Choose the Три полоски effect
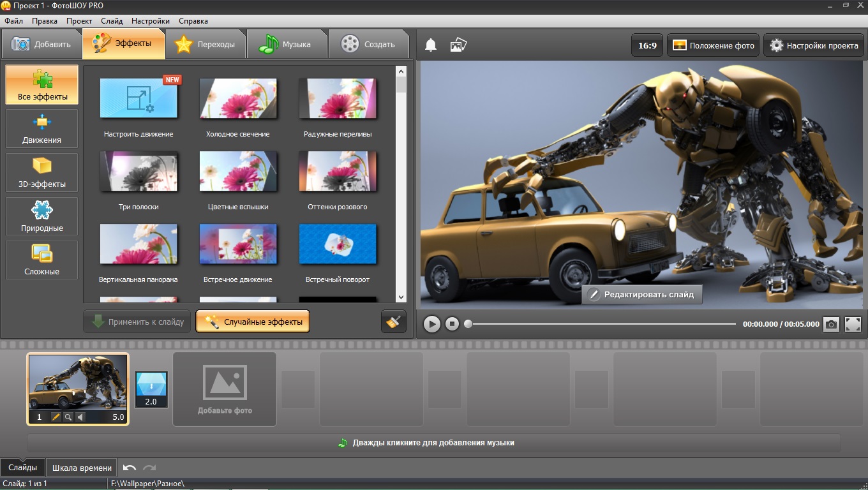The image size is (868, 490). click(x=138, y=171)
